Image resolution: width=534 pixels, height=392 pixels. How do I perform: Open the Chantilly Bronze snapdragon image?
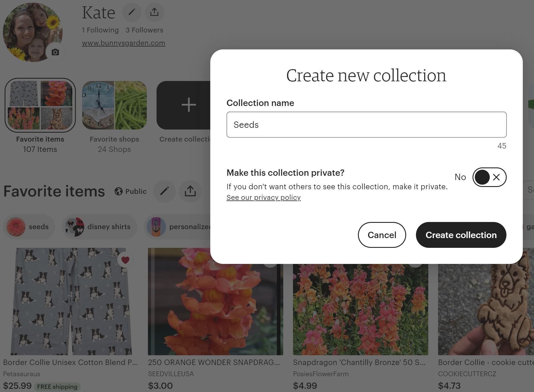click(361, 310)
